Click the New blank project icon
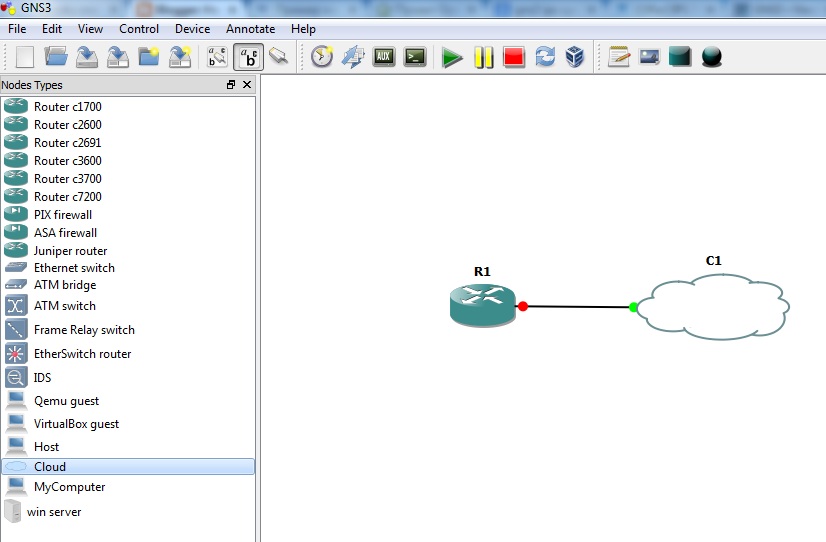This screenshot has height=542, width=826. click(25, 57)
